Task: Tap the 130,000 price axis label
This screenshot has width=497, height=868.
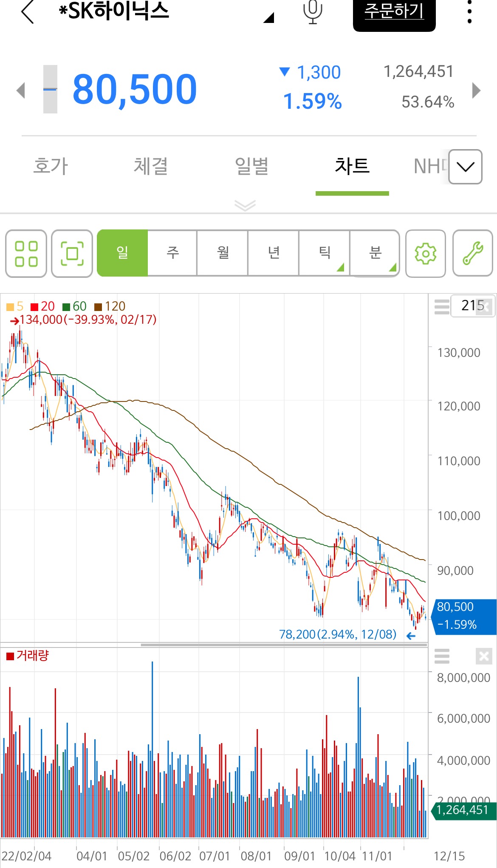Action: click(459, 353)
